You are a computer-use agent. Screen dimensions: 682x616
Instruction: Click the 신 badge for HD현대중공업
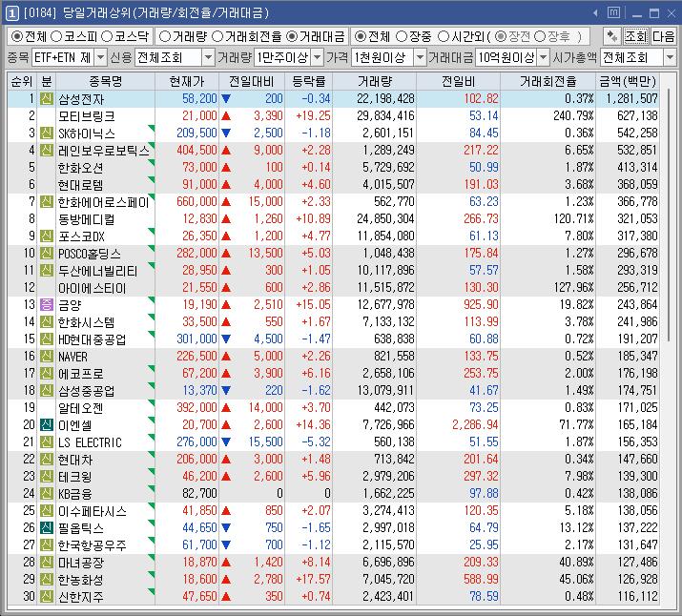point(47,339)
